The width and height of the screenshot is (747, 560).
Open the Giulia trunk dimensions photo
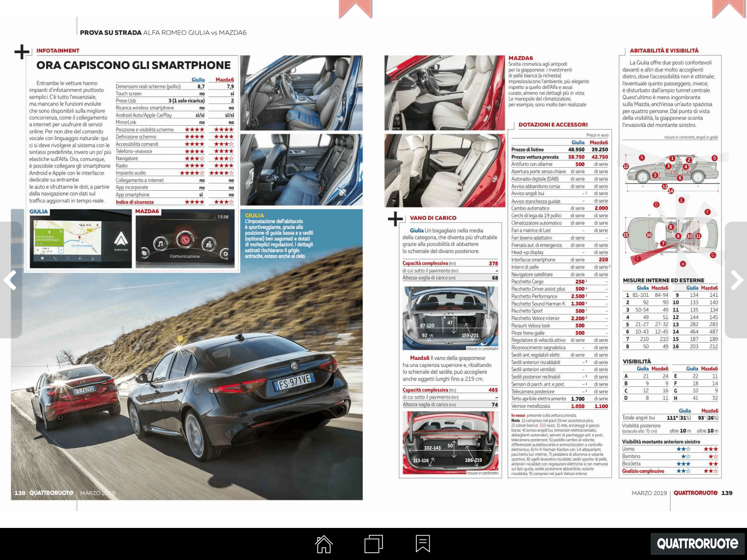point(450,318)
